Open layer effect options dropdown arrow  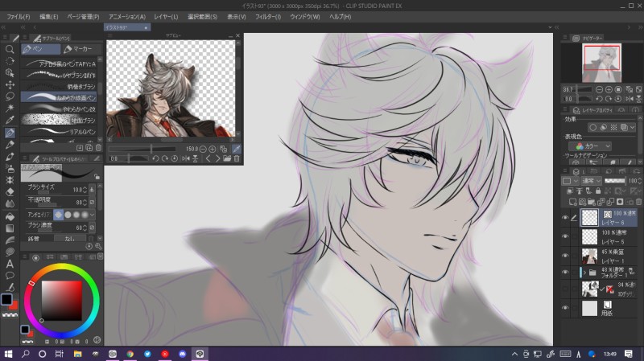point(632,128)
